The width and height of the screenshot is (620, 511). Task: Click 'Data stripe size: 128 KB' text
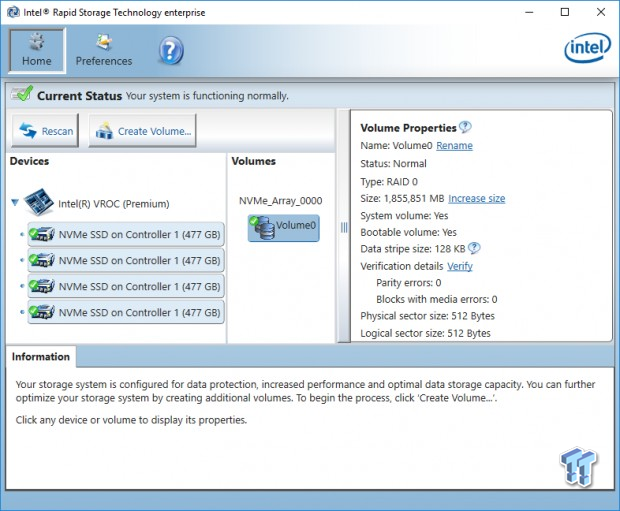pos(413,249)
